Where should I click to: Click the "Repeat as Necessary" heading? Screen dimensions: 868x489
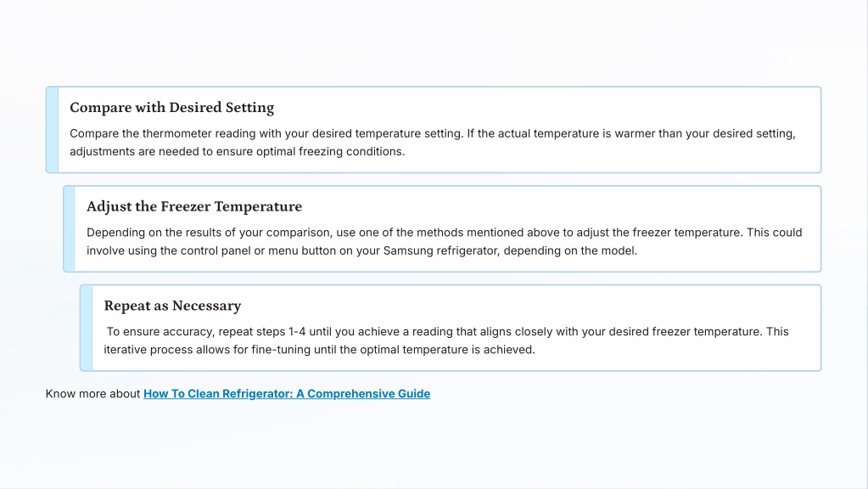(x=172, y=306)
